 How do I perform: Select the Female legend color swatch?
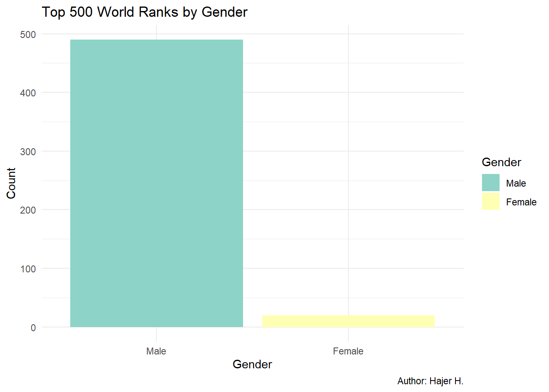point(491,201)
